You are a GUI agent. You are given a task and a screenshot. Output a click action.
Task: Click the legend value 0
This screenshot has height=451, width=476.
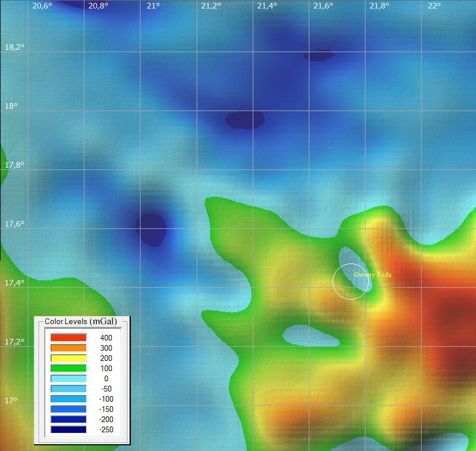pos(107,378)
